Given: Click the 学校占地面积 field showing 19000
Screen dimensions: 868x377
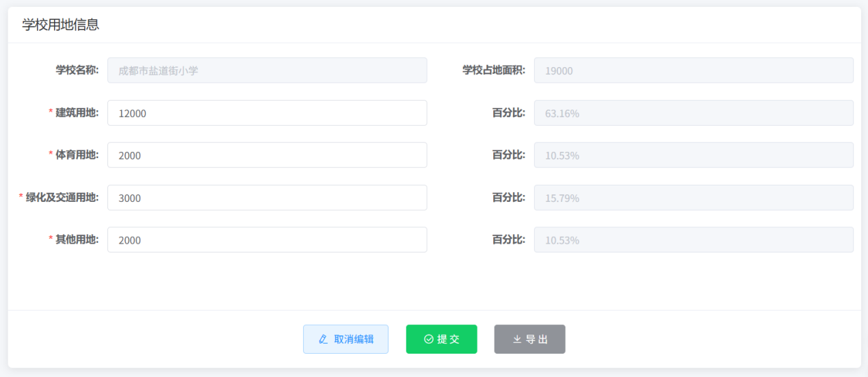Looking at the screenshot, I should (693, 70).
